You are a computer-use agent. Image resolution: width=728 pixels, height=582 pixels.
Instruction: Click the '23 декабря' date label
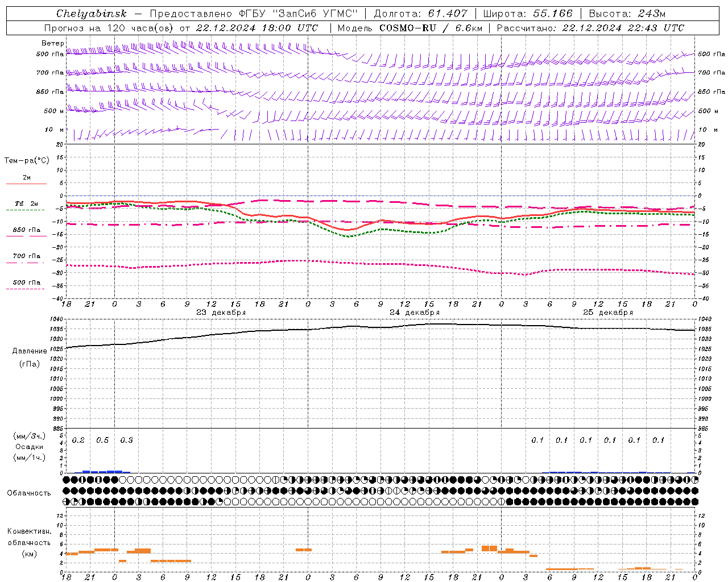click(x=221, y=313)
